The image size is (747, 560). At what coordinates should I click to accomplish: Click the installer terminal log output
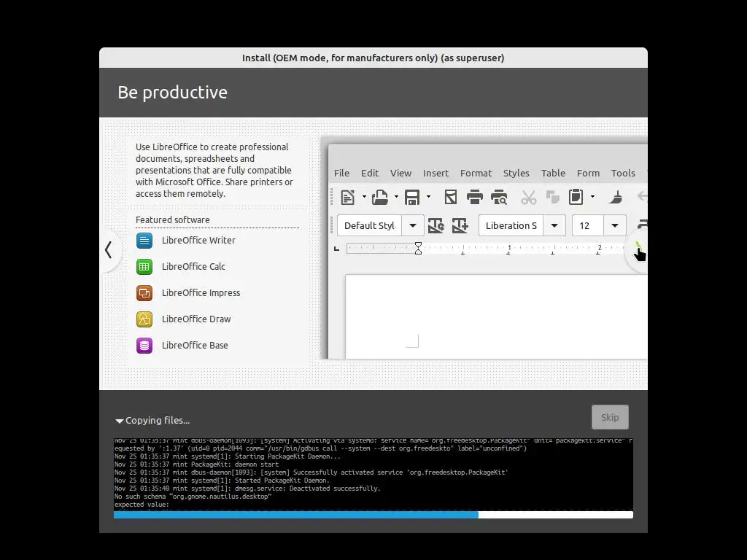tap(373, 474)
